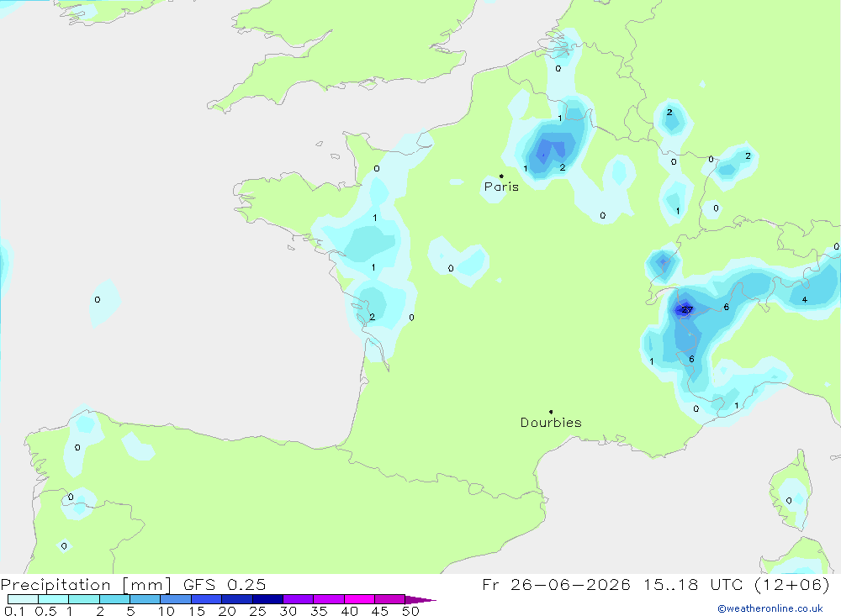The height and width of the screenshot is (616, 841).
Task: Pick the 2–5 mm legend swatch
Action: (114, 599)
